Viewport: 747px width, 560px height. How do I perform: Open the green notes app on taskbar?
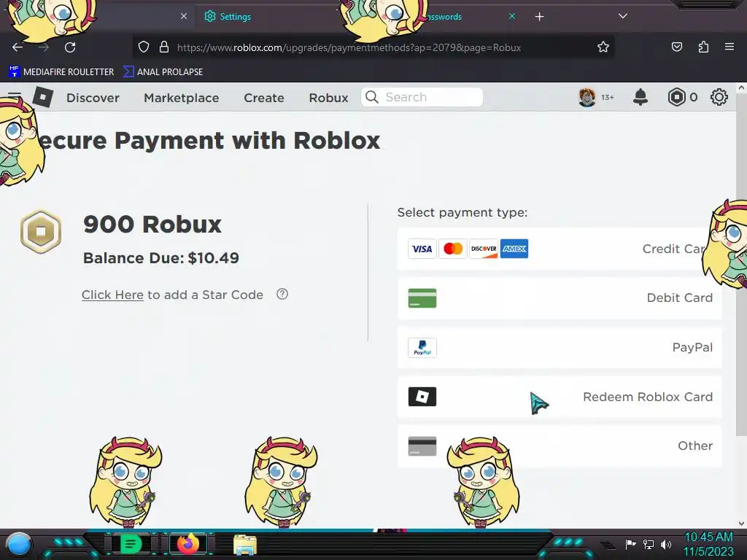pyautogui.click(x=131, y=544)
